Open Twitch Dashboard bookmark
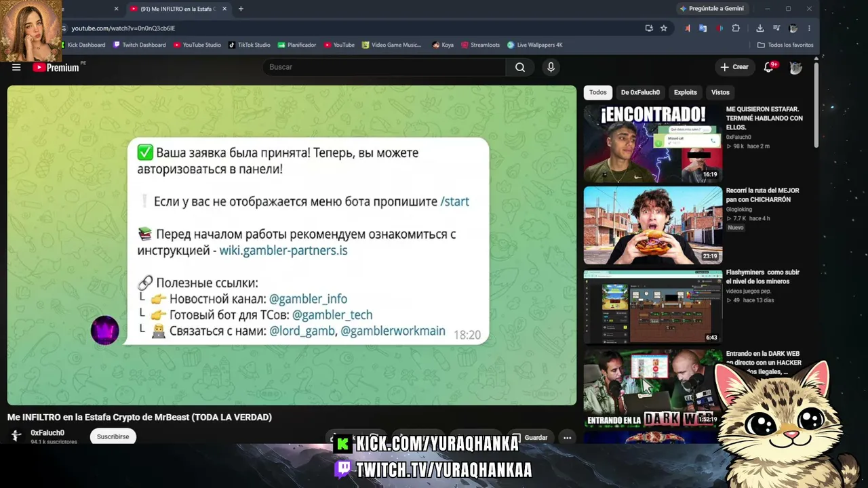The image size is (868, 488). point(140,45)
